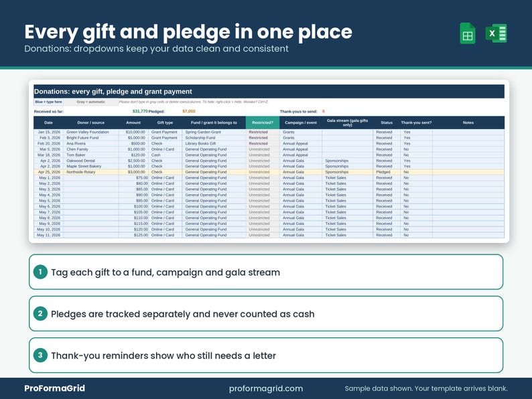Click the "May 11, 2026" date cell
The image size is (532, 399).
coord(48,235)
